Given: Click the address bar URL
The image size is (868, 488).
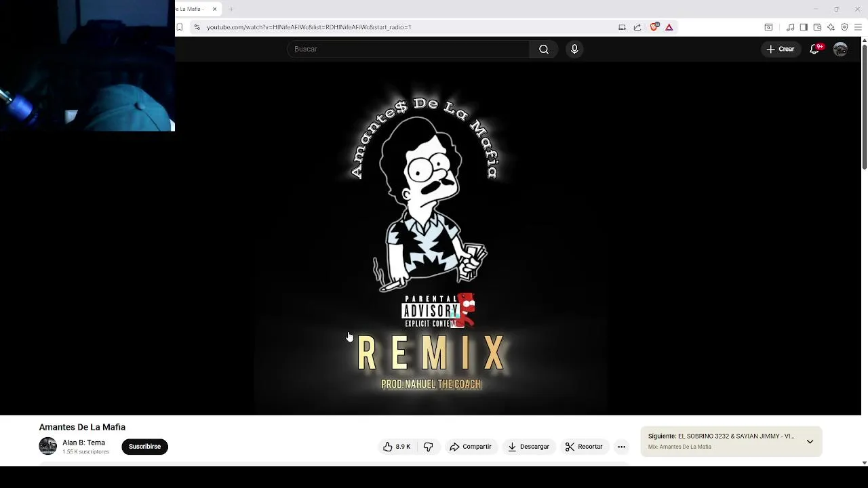Looking at the screenshot, I should (x=309, y=27).
